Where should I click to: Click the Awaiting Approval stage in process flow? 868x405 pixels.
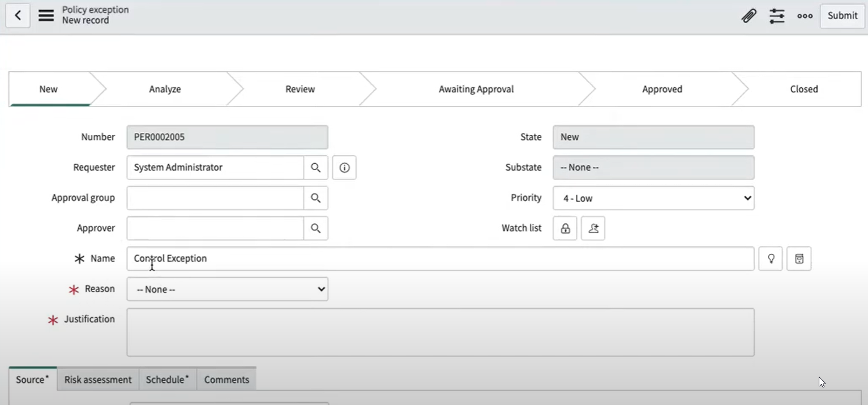[x=476, y=89]
